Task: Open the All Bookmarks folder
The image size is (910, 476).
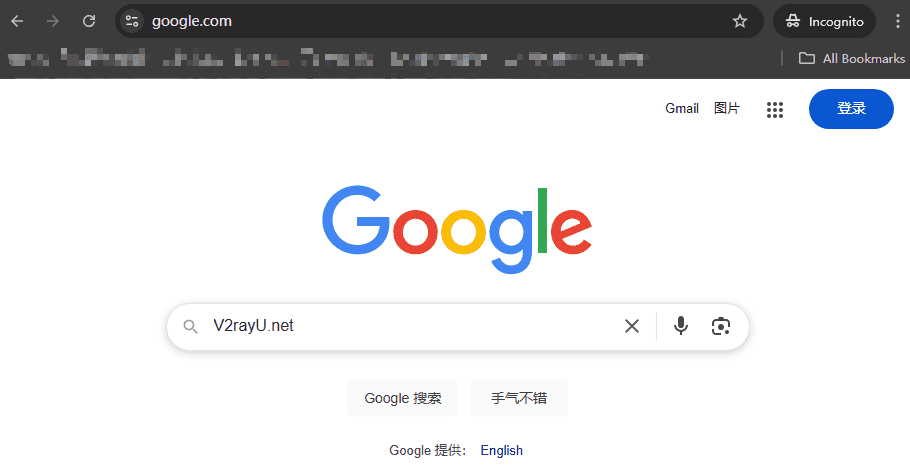Action: pos(852,59)
